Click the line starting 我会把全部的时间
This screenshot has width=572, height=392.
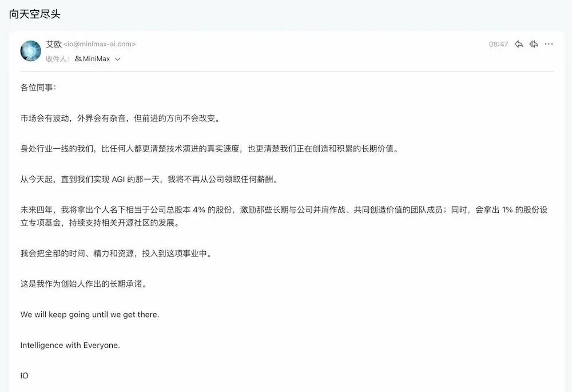pos(117,254)
